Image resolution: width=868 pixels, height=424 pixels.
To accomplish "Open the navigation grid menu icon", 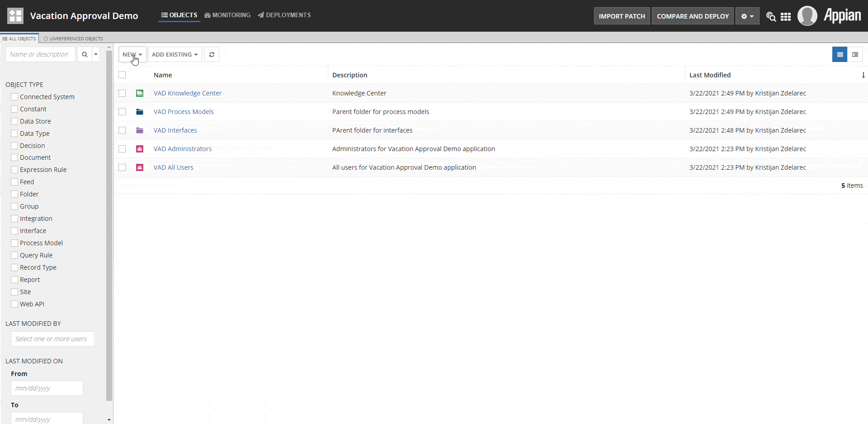I will (x=786, y=16).
